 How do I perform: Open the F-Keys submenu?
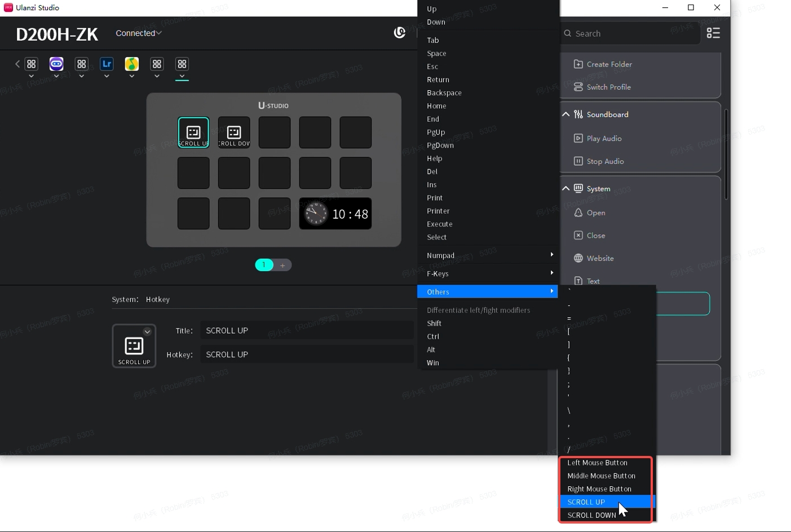488,274
